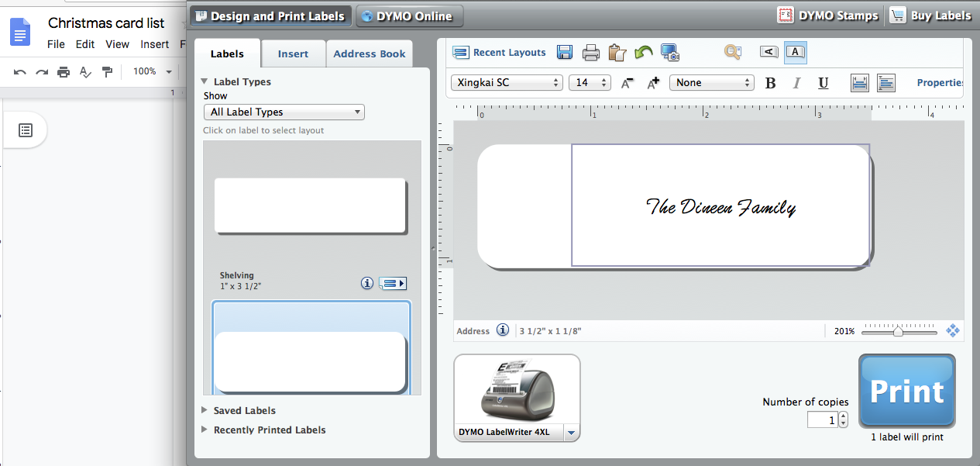Click the Print icon in Google Docs
Image resolution: width=980 pixels, height=466 pixels.
click(x=64, y=72)
